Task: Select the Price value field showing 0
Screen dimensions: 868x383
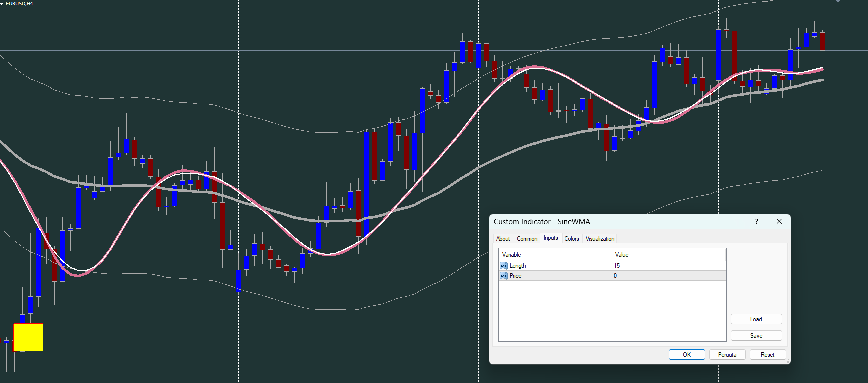Action: click(x=669, y=276)
